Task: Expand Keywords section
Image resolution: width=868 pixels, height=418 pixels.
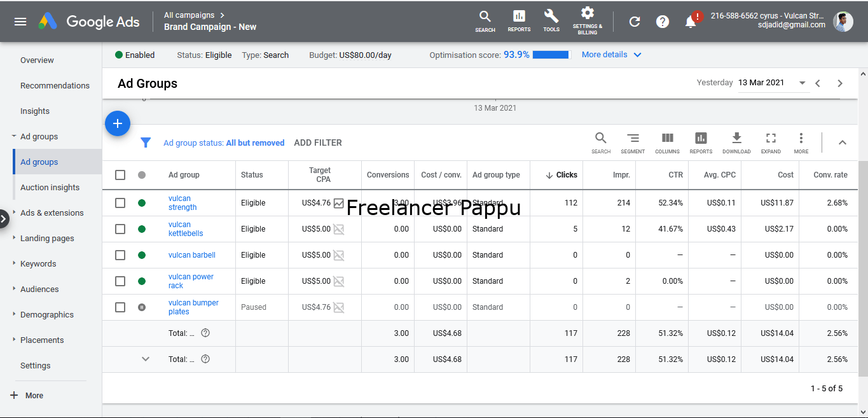Action: (38, 264)
